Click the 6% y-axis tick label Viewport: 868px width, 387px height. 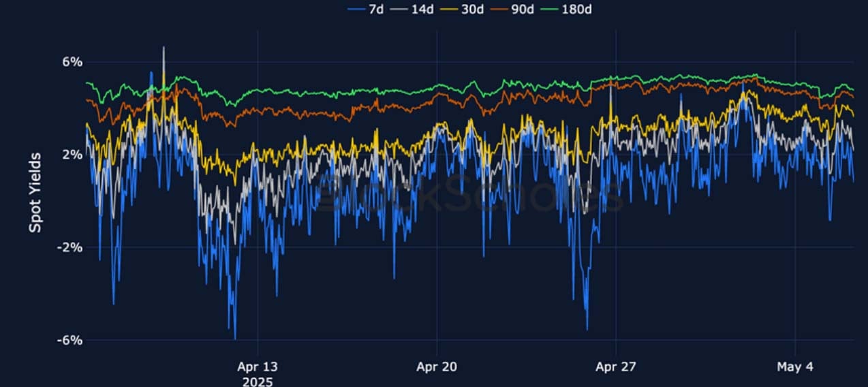[x=72, y=62]
